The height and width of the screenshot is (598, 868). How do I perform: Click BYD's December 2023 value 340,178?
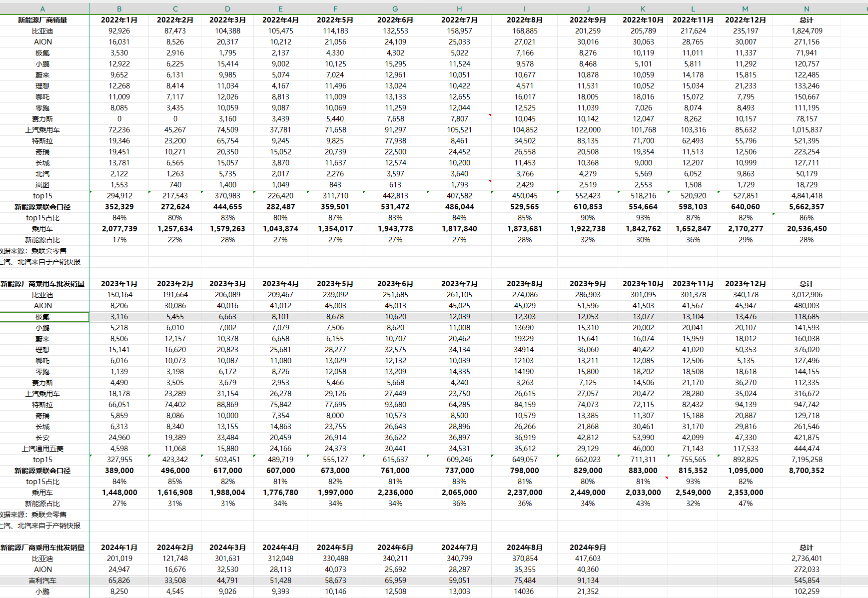click(x=746, y=295)
